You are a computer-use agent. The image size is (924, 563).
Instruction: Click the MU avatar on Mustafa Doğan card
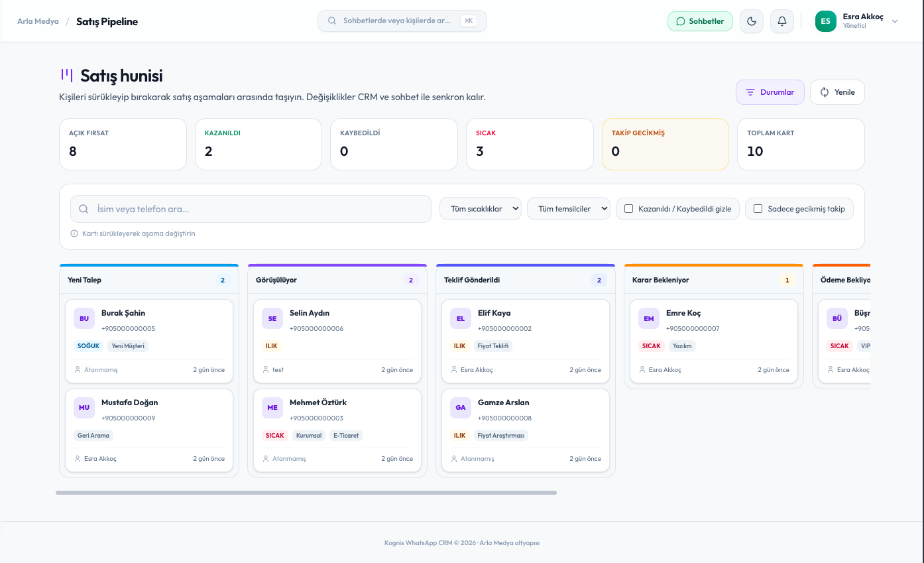pos(84,408)
